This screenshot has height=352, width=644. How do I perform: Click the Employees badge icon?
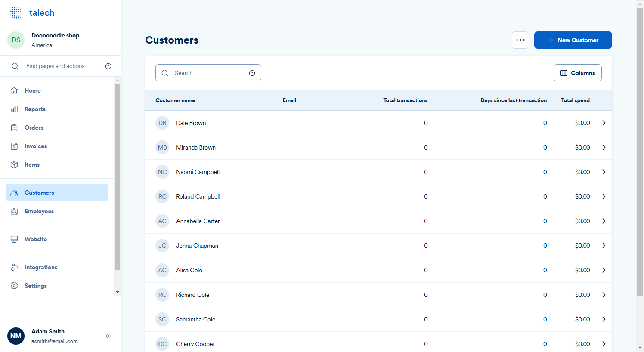click(x=14, y=211)
